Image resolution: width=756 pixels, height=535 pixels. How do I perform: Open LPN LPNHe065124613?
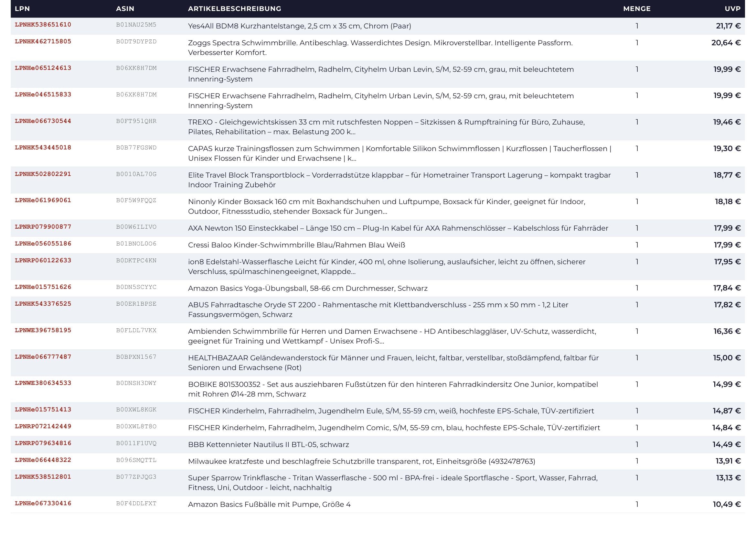tap(43, 68)
